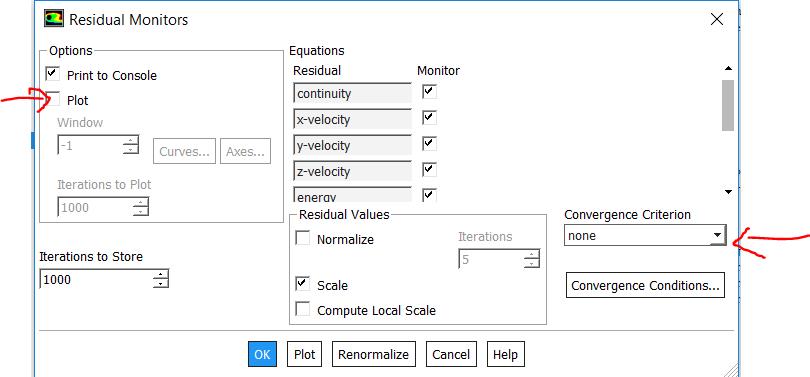
Task: Click the equations list scrollbar thumb
Action: (728, 105)
